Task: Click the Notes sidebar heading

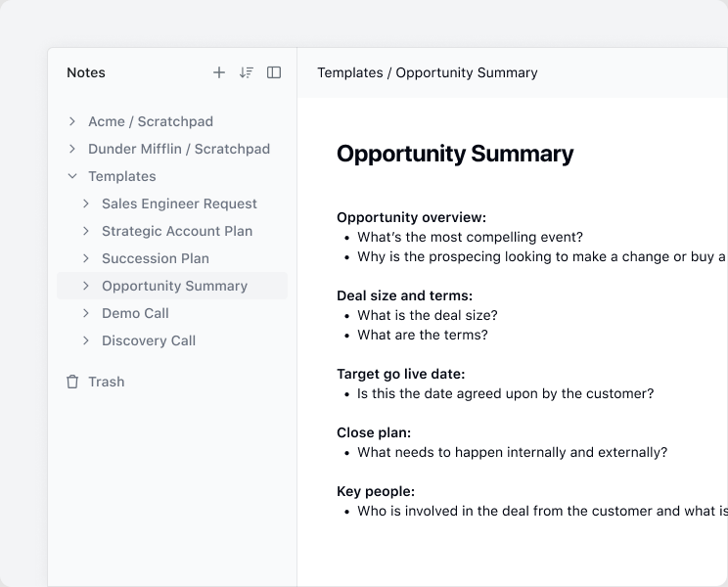Action: coord(86,72)
